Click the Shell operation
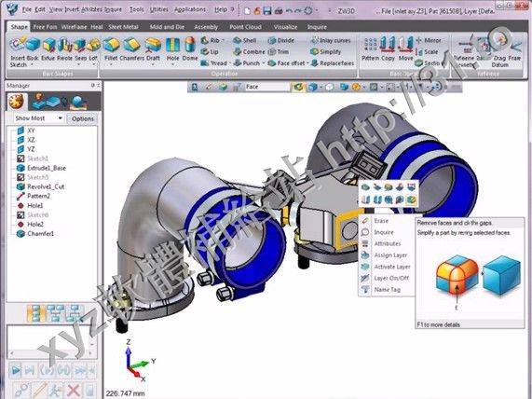 244,40
